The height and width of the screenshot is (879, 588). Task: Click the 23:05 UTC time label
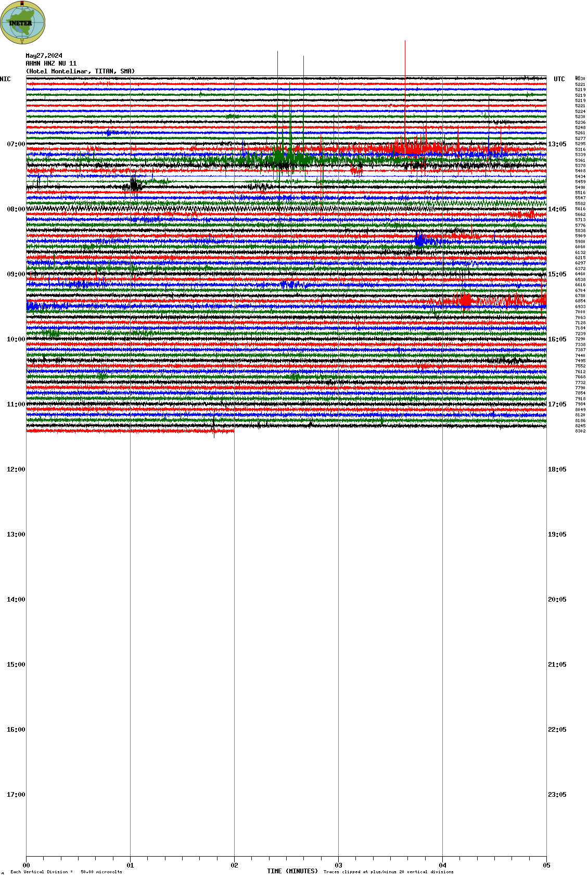point(557,795)
